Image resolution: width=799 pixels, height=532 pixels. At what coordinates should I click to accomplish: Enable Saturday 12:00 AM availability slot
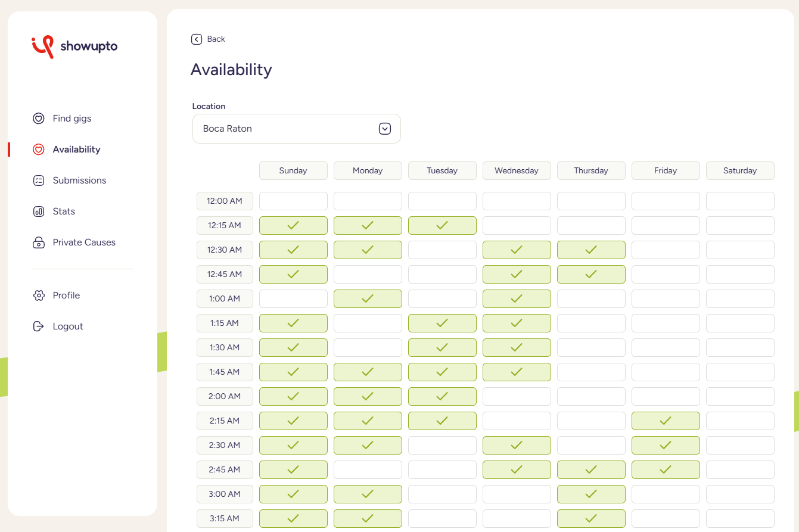tap(740, 201)
